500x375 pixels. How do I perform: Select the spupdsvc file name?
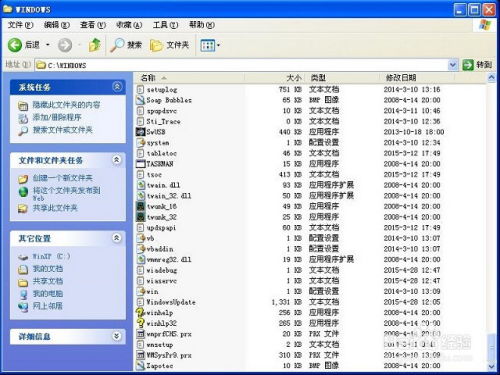[162, 111]
